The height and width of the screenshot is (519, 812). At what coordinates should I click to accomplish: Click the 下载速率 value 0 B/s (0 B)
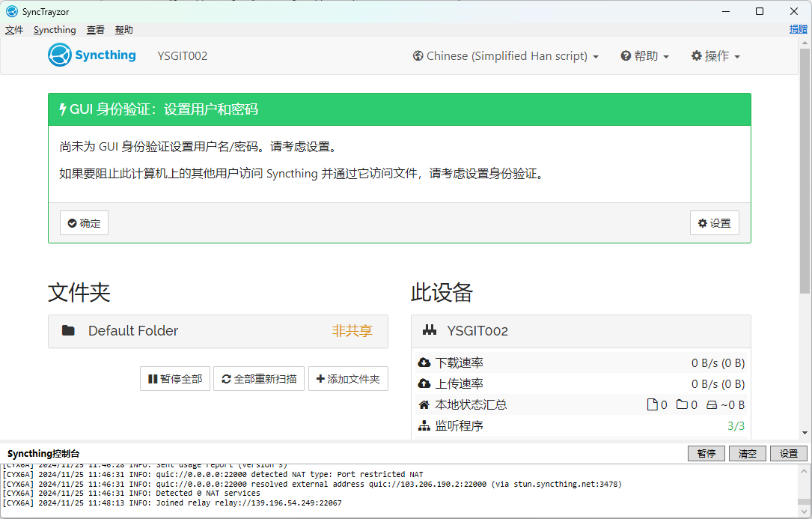pyautogui.click(x=718, y=363)
